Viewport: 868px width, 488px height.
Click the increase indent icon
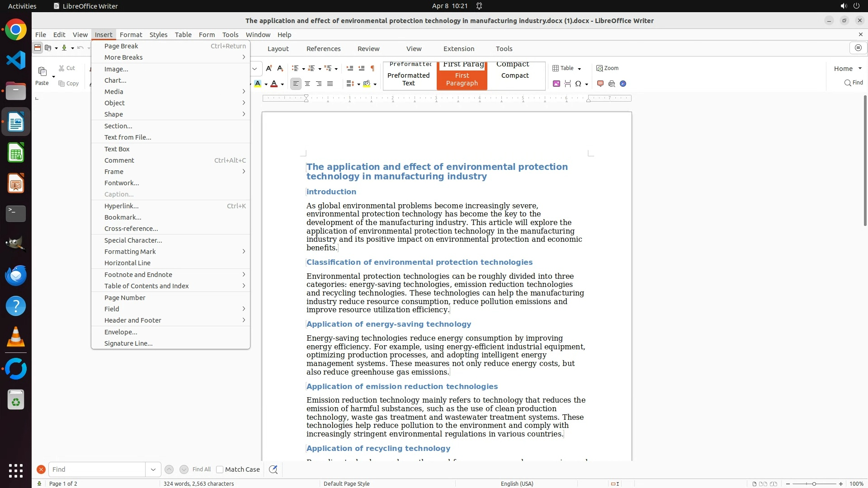349,68
